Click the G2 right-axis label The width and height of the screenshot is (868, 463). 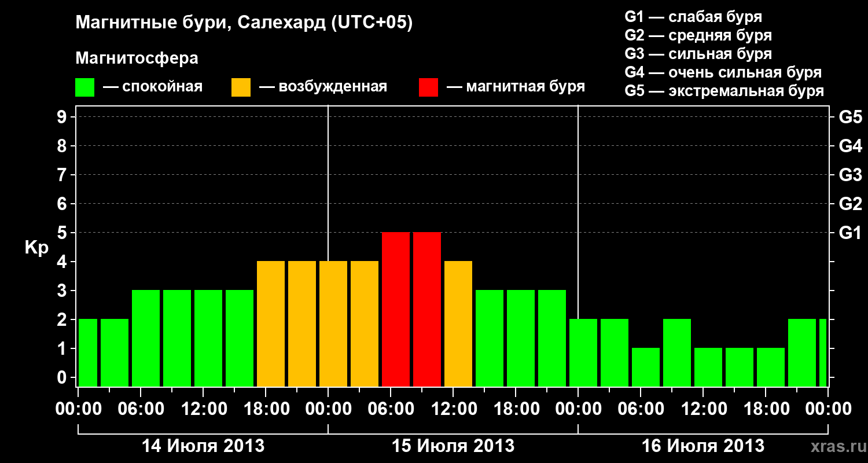[x=850, y=204]
